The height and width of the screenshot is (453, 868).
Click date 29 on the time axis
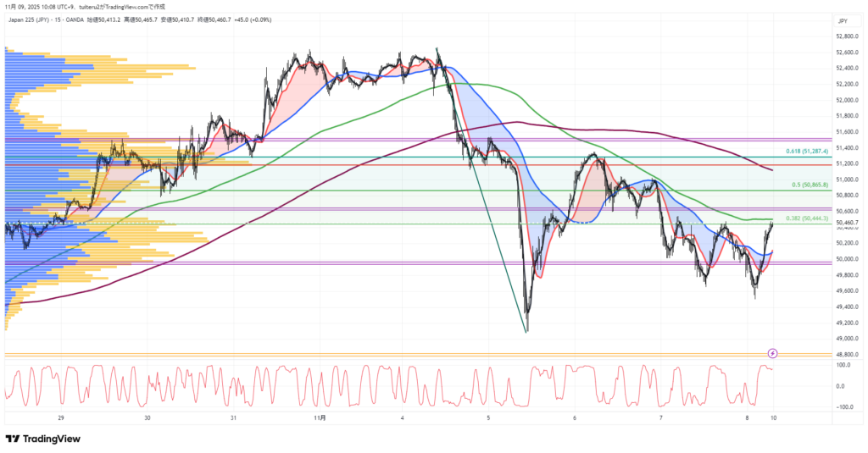tap(61, 417)
